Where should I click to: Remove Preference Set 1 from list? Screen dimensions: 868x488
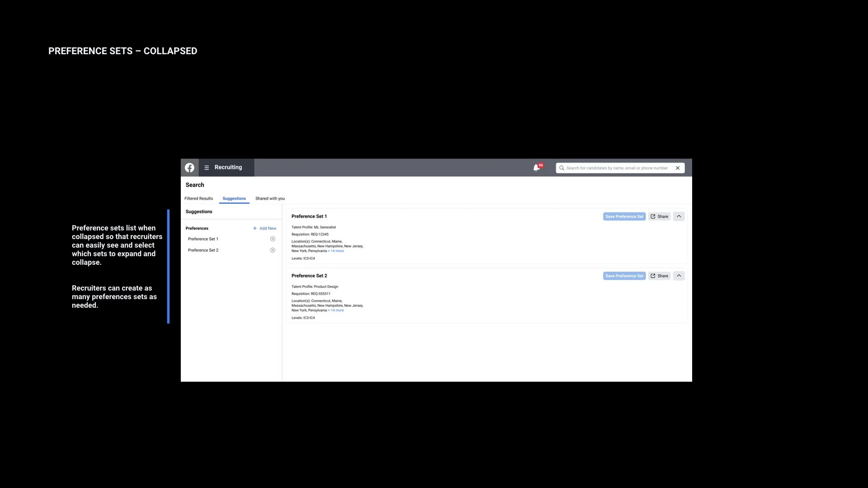[x=273, y=239]
